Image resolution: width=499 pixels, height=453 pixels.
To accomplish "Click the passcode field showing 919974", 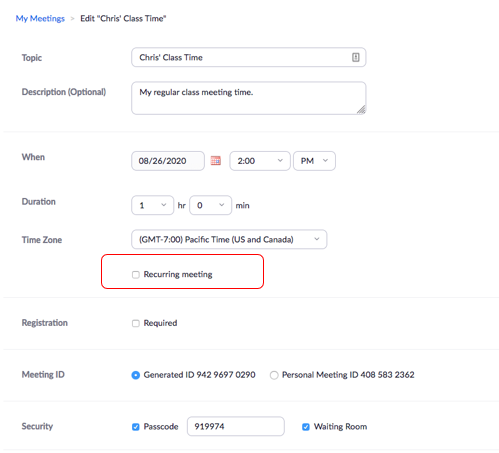I will 236,426.
